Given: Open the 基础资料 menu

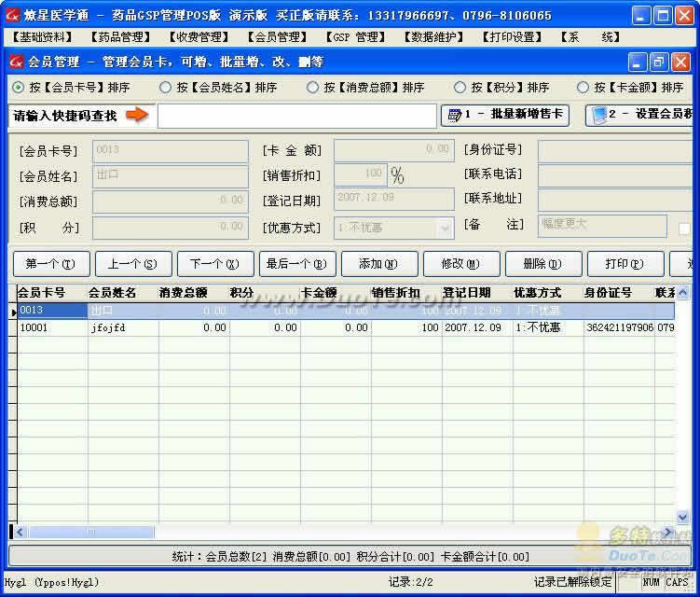Looking at the screenshot, I should [42, 37].
